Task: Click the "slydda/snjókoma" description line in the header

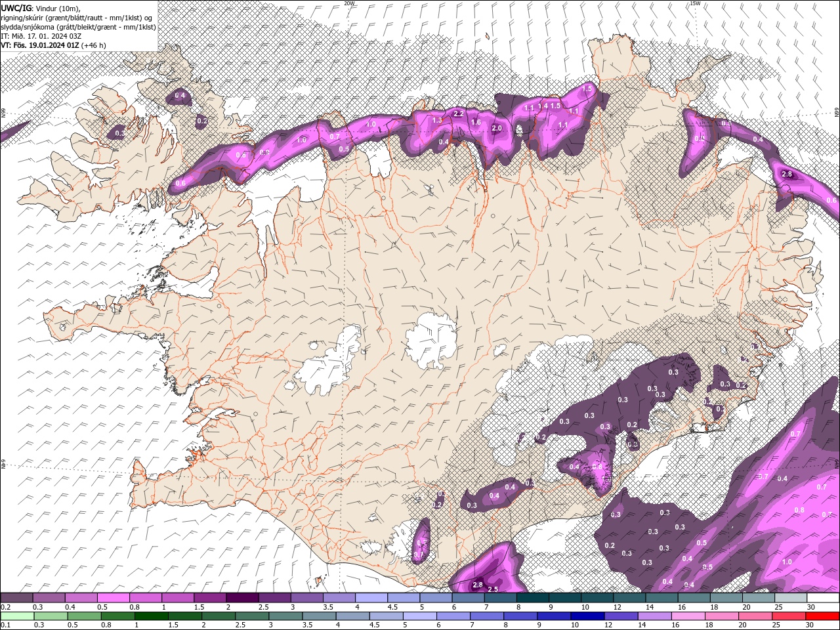Action: tap(78, 27)
